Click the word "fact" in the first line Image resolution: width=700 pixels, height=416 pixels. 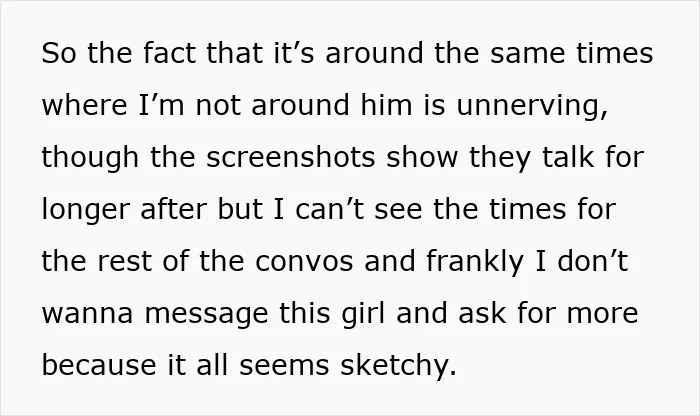pos(170,53)
